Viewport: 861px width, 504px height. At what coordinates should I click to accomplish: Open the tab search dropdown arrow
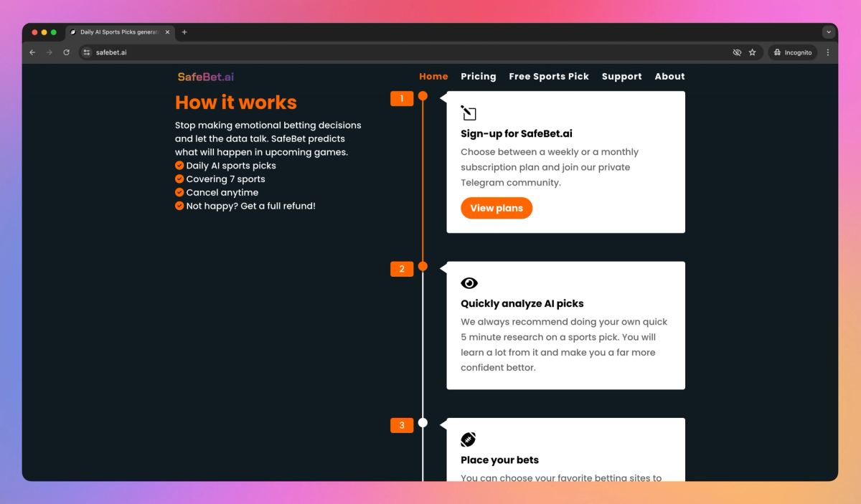point(829,32)
